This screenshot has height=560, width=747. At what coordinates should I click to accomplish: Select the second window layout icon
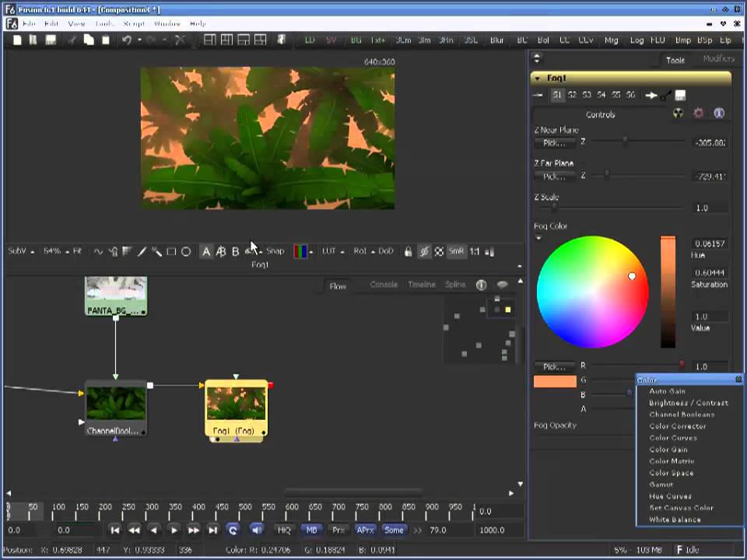tap(226, 40)
